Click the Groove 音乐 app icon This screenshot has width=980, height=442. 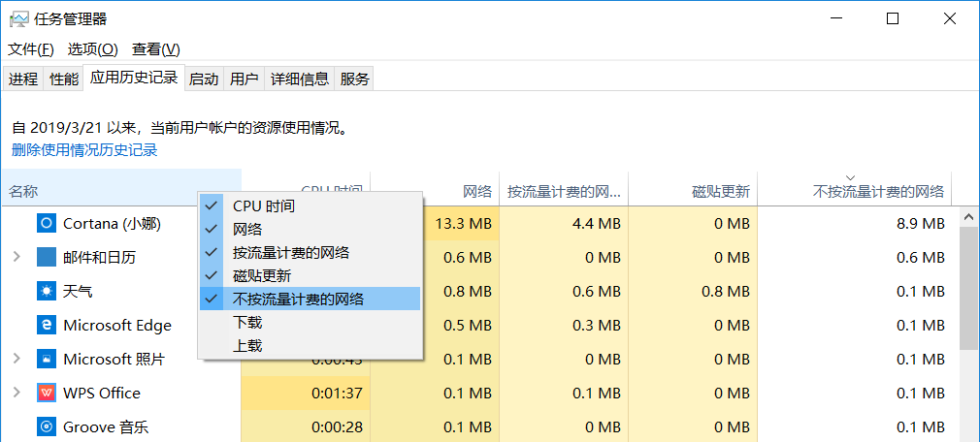(47, 427)
